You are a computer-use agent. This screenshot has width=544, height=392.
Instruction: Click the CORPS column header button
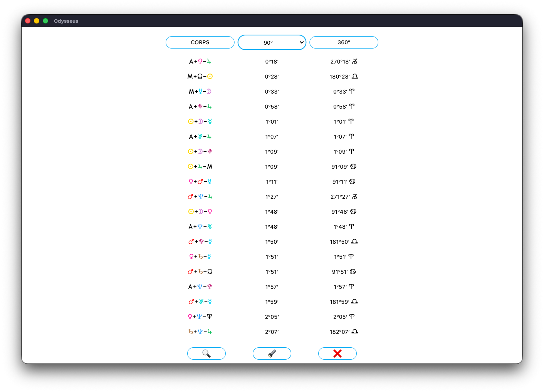[x=200, y=42]
